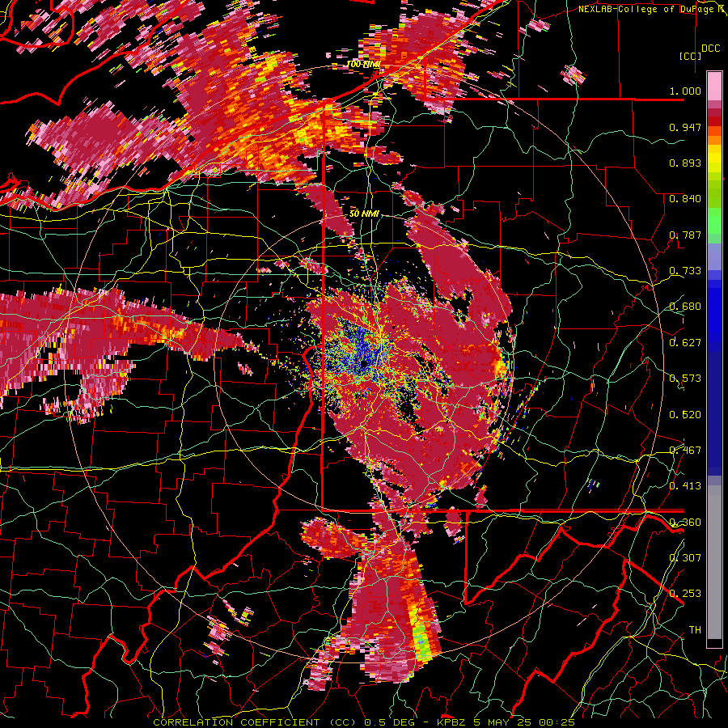The width and height of the screenshot is (728, 728).
Task: Click the KPBZ 5 MAY 25 00:25 timestamp
Action: click(506, 722)
